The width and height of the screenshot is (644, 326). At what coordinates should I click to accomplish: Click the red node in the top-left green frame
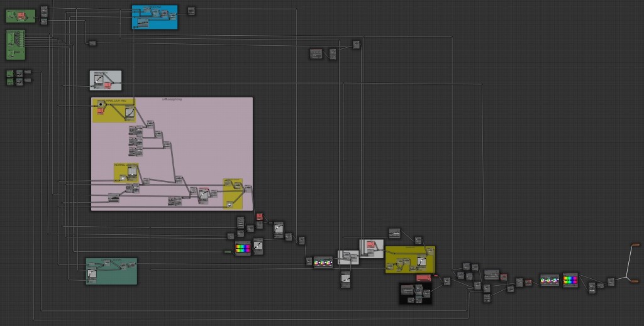point(23,15)
